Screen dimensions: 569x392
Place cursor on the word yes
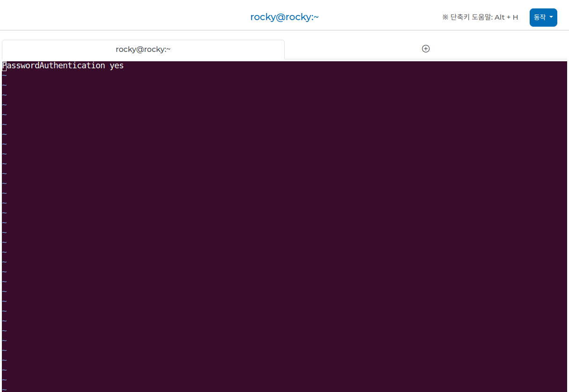pos(117,65)
